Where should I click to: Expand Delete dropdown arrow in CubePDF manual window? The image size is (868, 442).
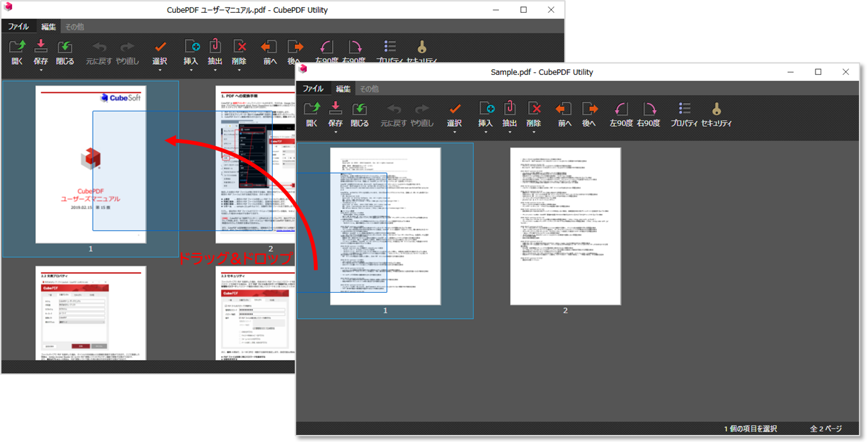pyautogui.click(x=240, y=70)
